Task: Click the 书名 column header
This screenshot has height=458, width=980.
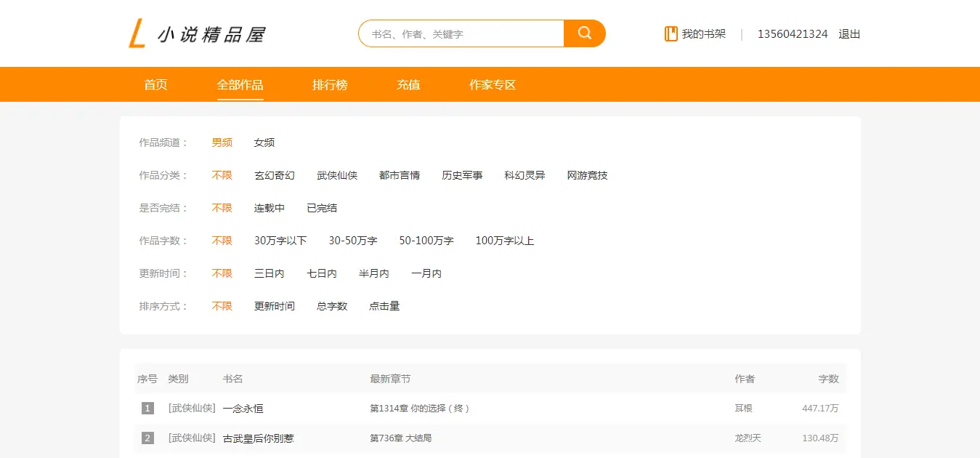Action: 232,379
